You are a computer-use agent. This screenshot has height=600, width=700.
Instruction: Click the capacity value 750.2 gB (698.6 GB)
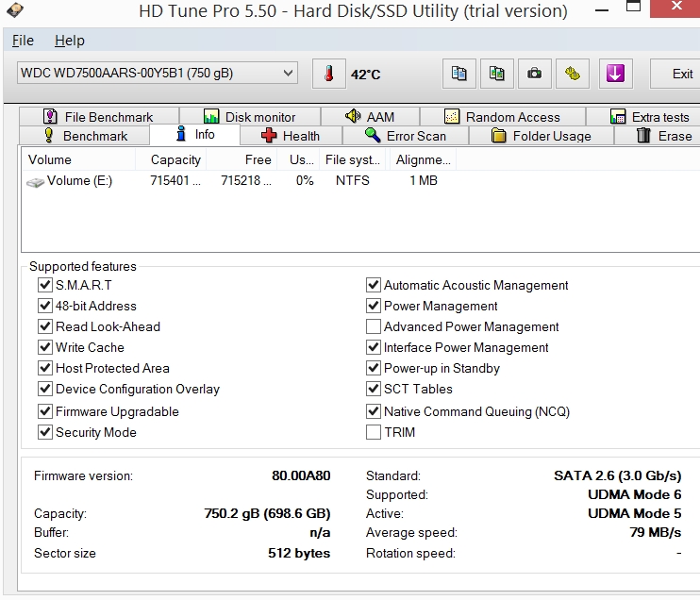pyautogui.click(x=267, y=513)
